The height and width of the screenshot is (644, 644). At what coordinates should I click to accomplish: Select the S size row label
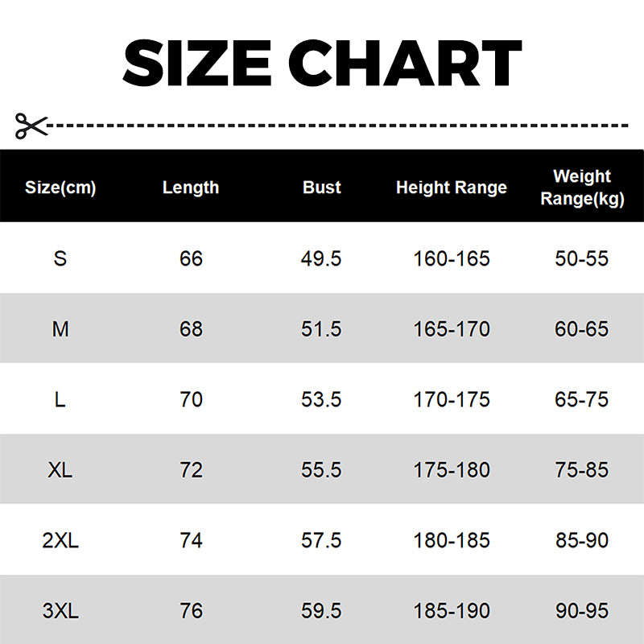(60, 258)
